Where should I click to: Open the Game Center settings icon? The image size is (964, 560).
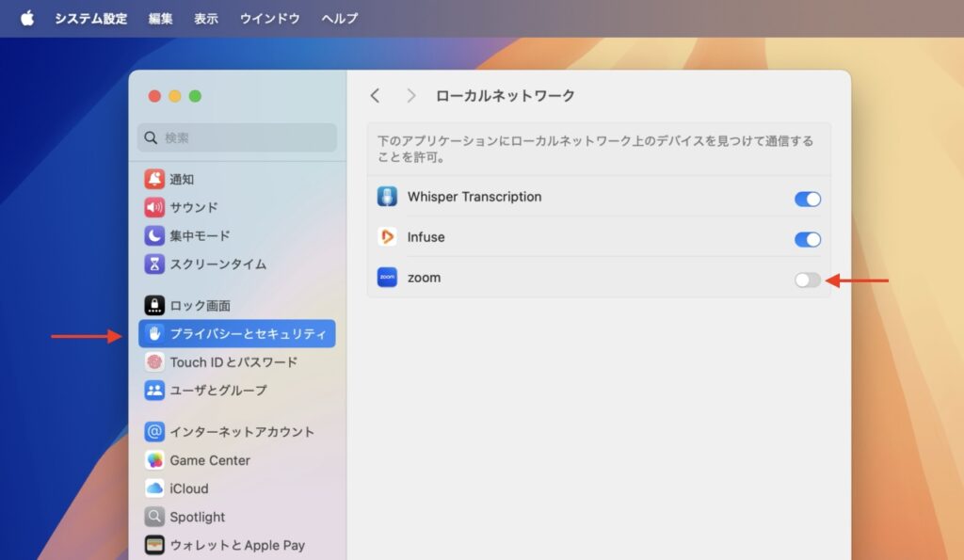tap(155, 460)
